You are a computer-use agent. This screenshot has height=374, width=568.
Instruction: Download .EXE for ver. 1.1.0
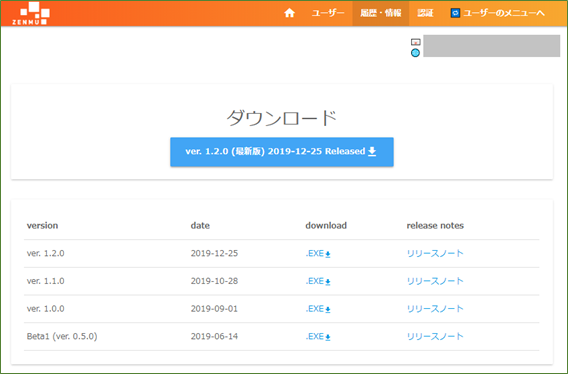pos(318,281)
